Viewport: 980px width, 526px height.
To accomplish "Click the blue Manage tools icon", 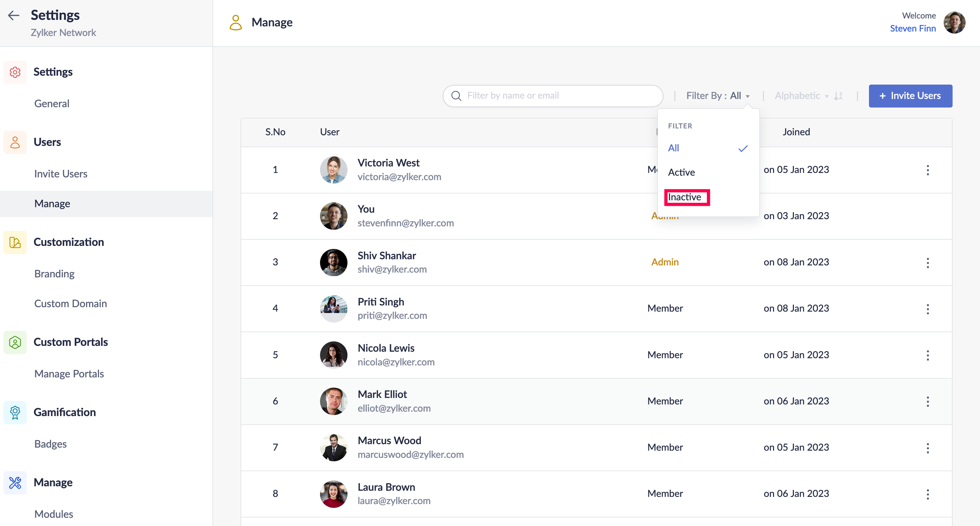I will click(x=15, y=483).
